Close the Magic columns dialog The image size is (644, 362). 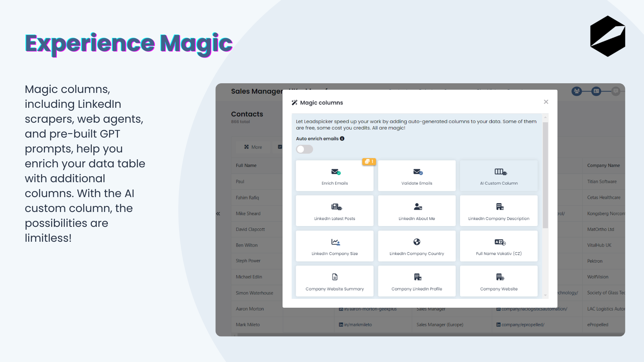[x=546, y=102]
